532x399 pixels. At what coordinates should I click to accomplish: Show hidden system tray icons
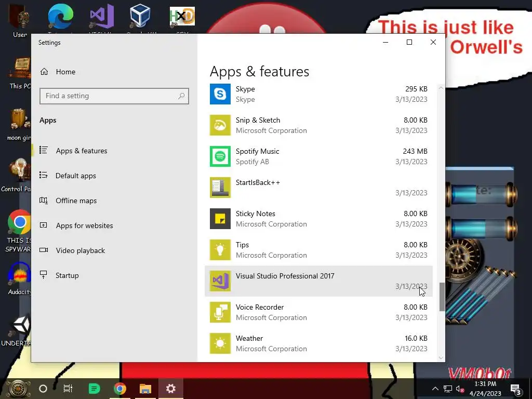(435, 389)
